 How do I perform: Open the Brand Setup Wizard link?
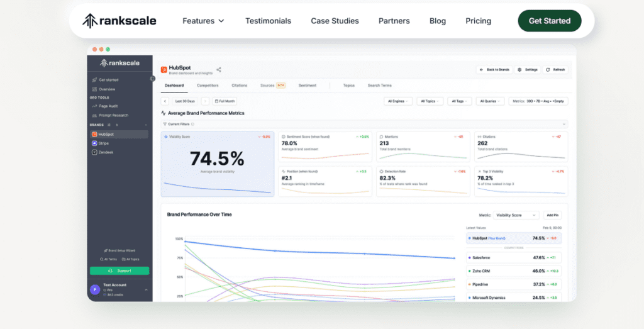click(x=119, y=250)
